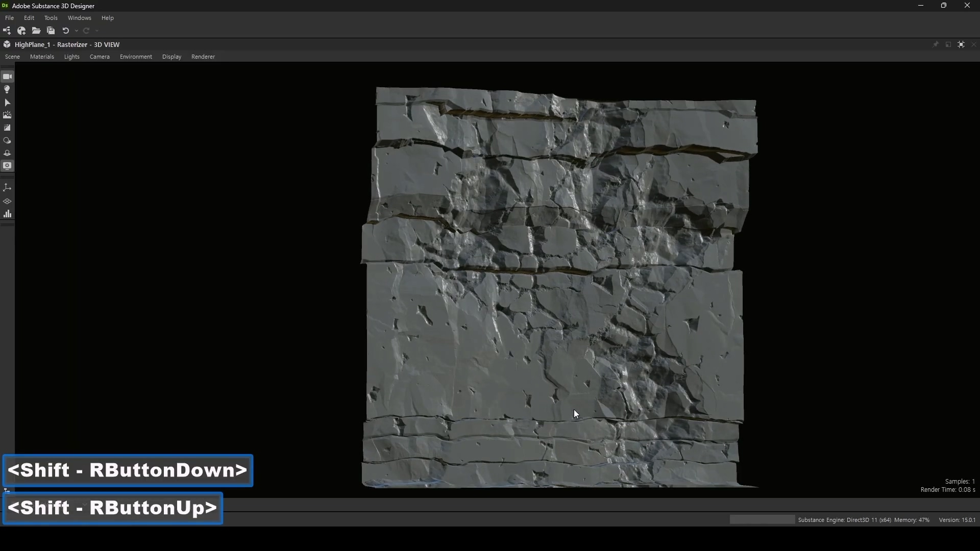Open the Windows menu
The width and height of the screenshot is (980, 551).
(79, 18)
